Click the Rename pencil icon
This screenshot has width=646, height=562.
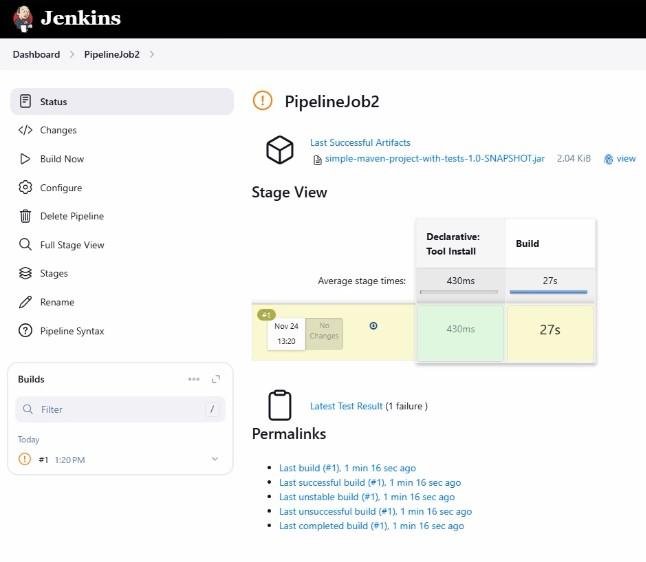click(25, 302)
